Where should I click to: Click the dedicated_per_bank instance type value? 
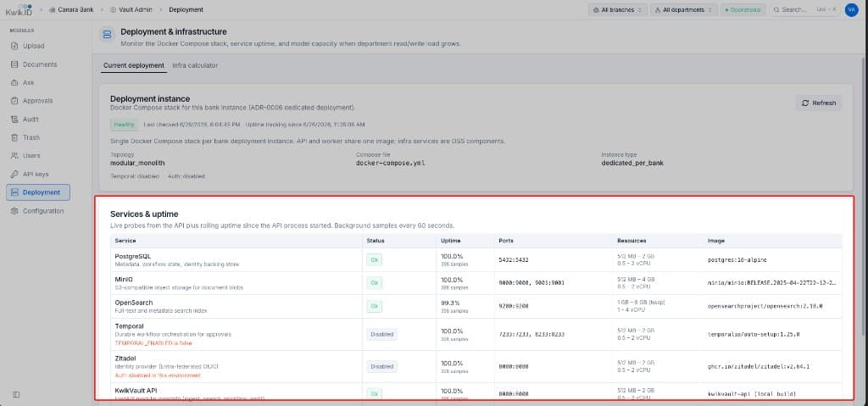pyautogui.click(x=632, y=164)
